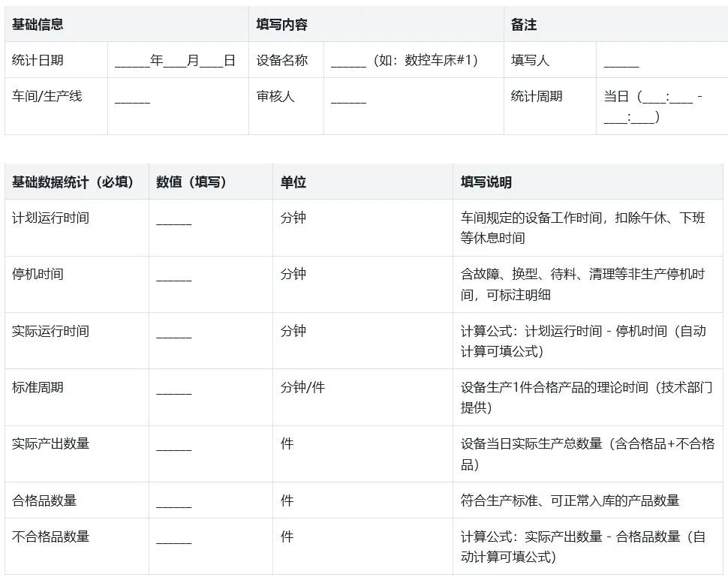Image resolution: width=728 pixels, height=577 pixels.
Task: Click the 不合格品数量 value blank
Action: 174,538
